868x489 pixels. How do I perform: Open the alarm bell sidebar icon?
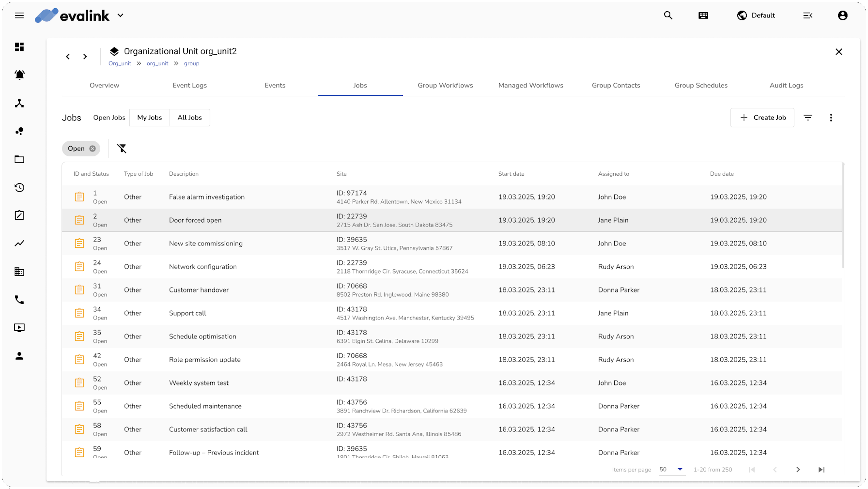19,75
